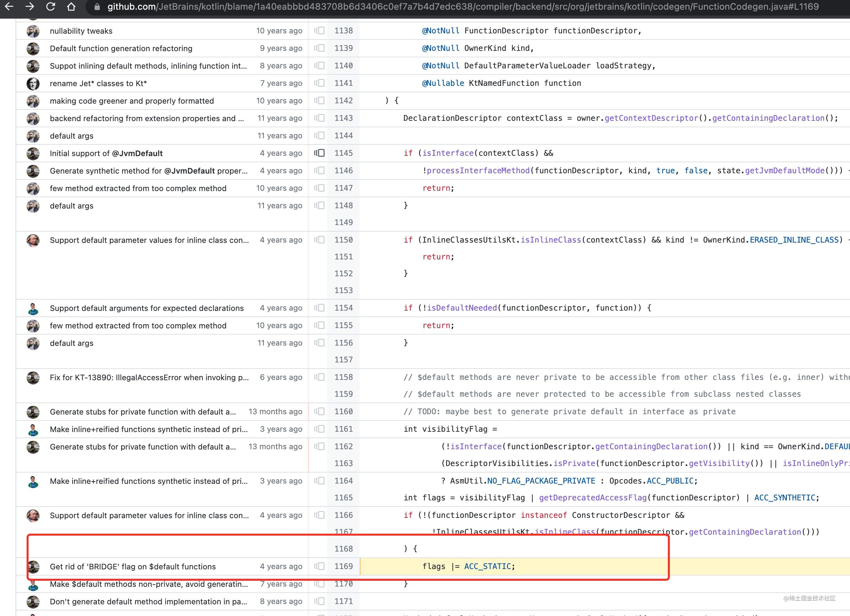Click 'NO_FLAG_PACKAGE_PRIVATE' on line 1164
The image size is (850, 616).
(x=541, y=481)
